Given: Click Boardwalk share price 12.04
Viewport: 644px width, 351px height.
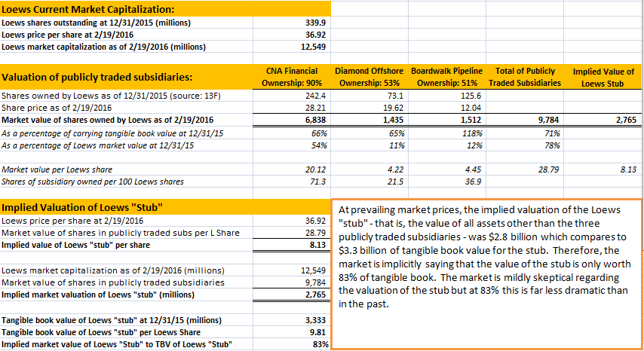Looking at the screenshot, I should coord(471,108).
